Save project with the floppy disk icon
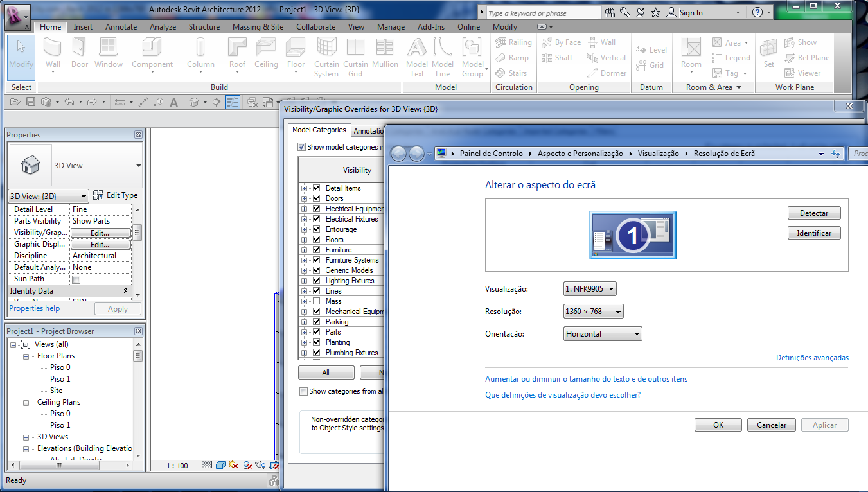 [30, 101]
